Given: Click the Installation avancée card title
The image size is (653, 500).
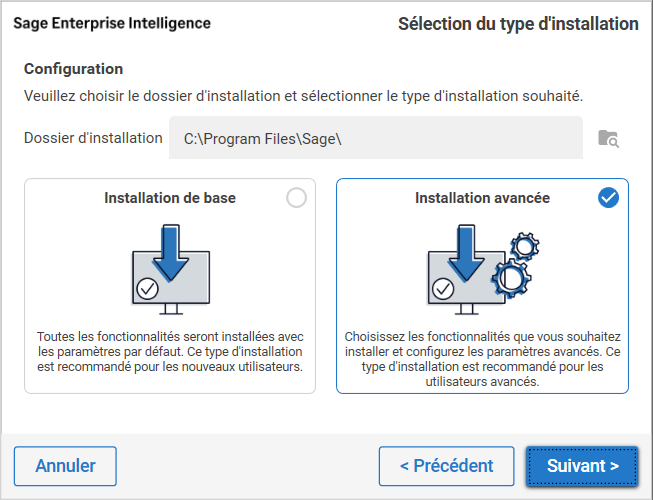Looking at the screenshot, I should point(482,198).
